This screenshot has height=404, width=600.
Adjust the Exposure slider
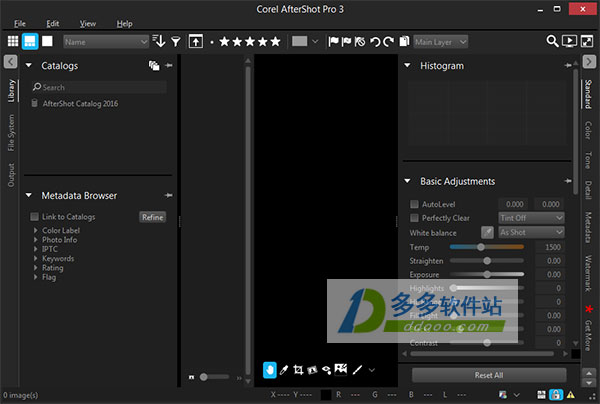click(487, 274)
